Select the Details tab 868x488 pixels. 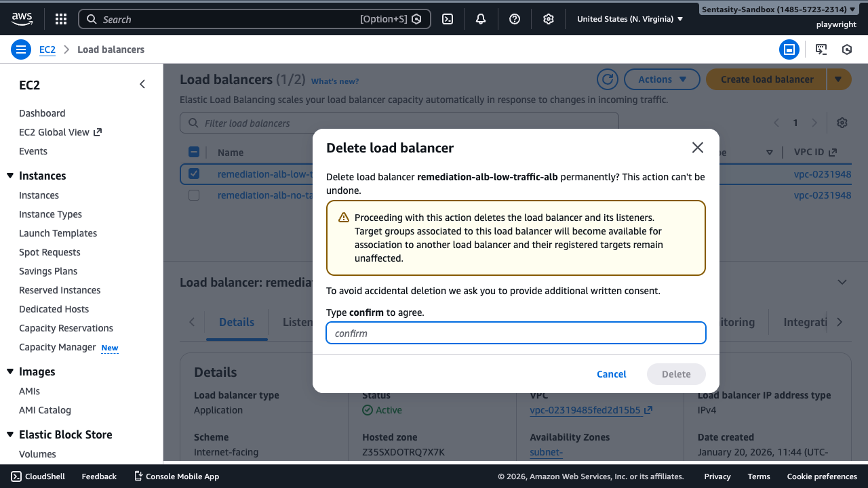(236, 322)
